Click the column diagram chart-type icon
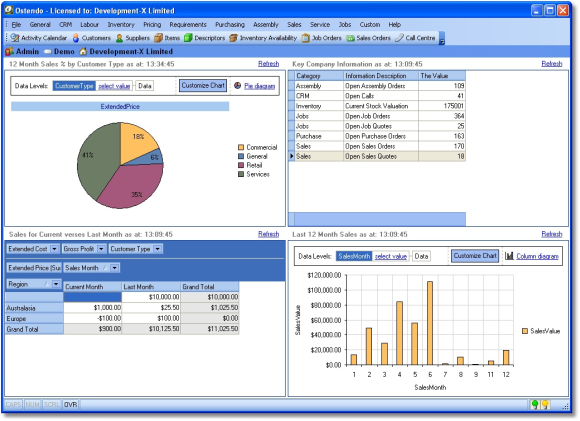 509,256
